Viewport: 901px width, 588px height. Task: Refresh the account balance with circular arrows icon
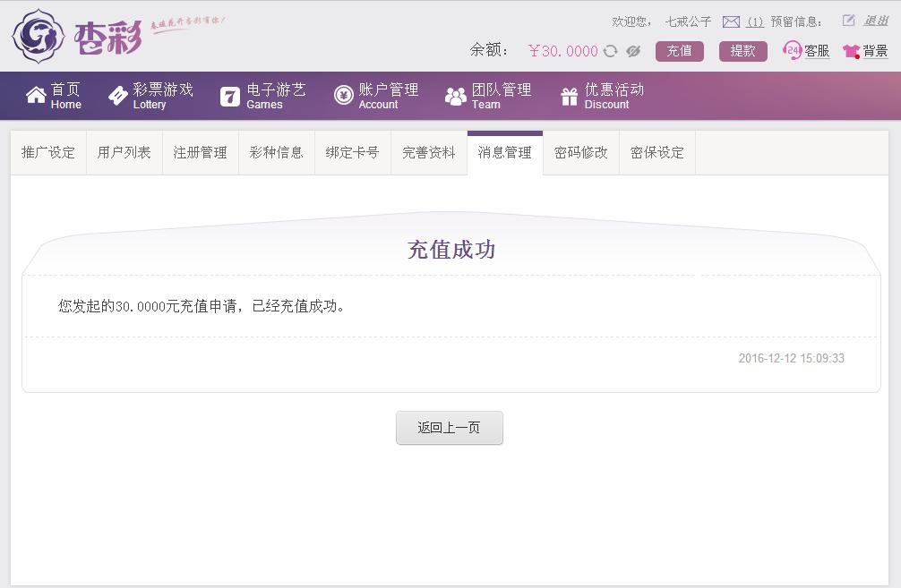click(x=610, y=51)
